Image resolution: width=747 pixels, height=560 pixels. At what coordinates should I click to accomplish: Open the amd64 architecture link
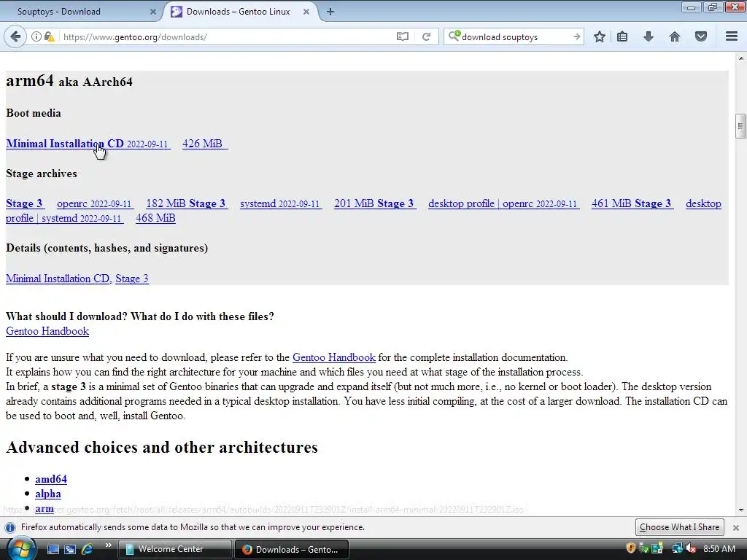click(x=51, y=479)
